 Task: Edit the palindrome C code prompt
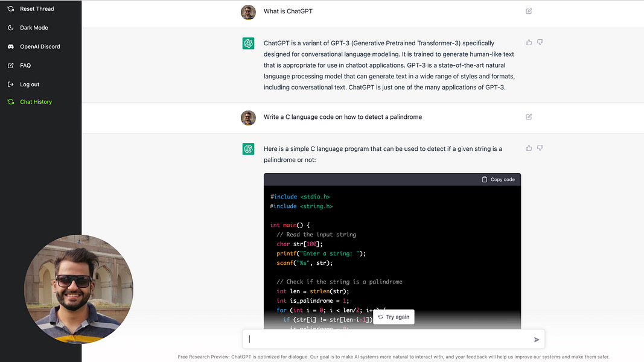pyautogui.click(x=529, y=116)
